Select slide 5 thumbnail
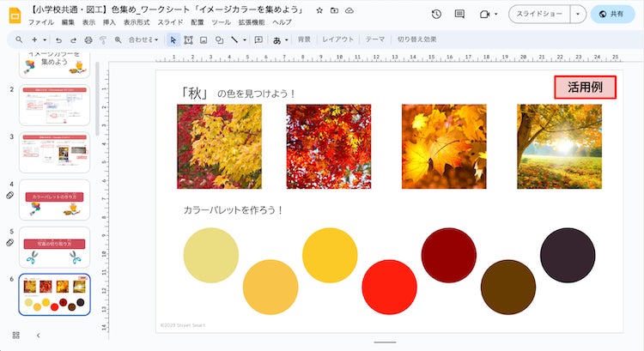This screenshot has height=351, width=644. (x=54, y=247)
